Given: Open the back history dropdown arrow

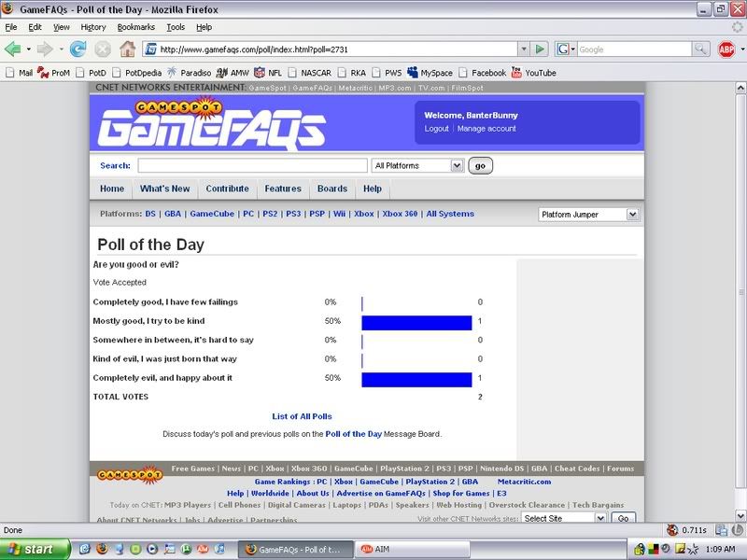Looking at the screenshot, I should click(29, 49).
